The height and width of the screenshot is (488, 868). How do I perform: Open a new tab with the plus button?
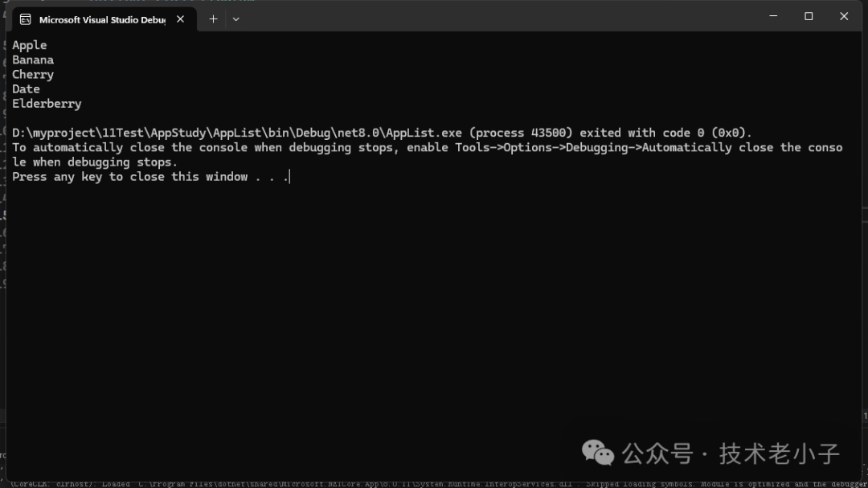coord(213,18)
